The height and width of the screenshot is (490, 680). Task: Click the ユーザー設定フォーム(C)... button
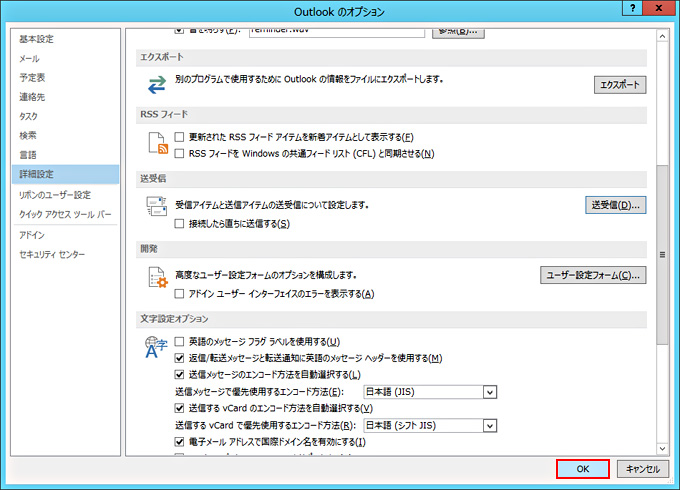(x=592, y=275)
